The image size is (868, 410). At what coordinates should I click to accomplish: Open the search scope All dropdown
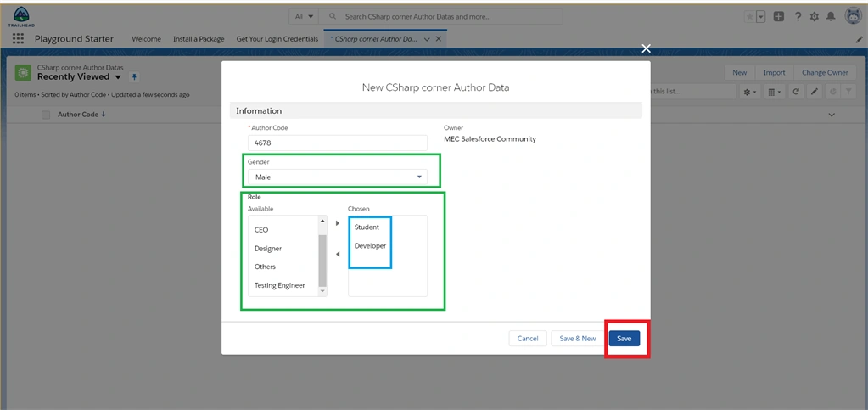(x=304, y=17)
